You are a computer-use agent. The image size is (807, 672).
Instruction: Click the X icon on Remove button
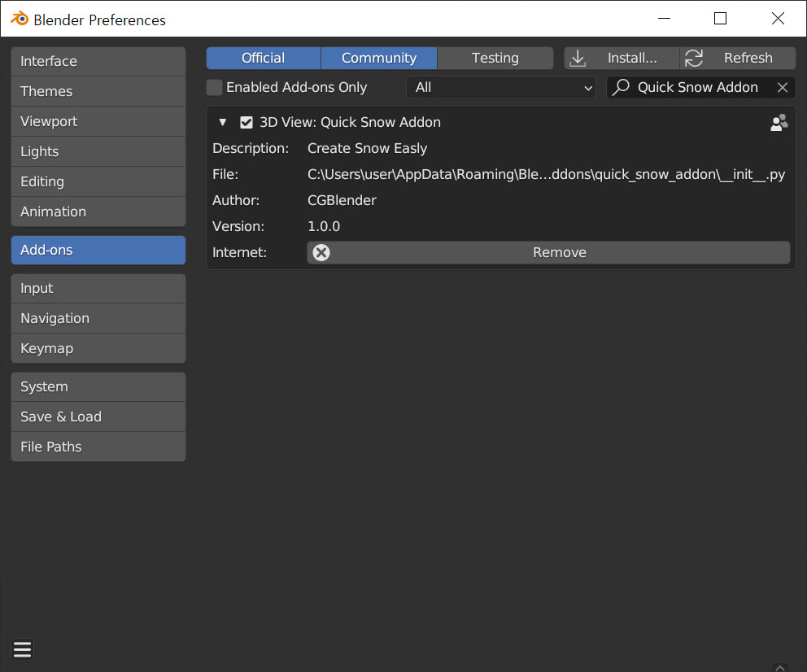coord(321,253)
